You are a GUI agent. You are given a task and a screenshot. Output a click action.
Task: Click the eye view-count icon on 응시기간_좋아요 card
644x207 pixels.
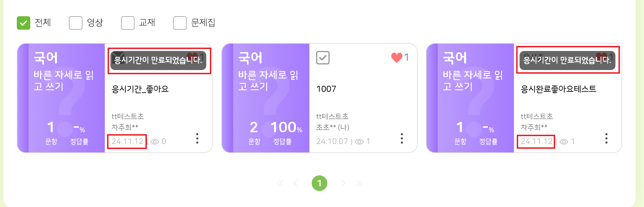pyautogui.click(x=154, y=142)
